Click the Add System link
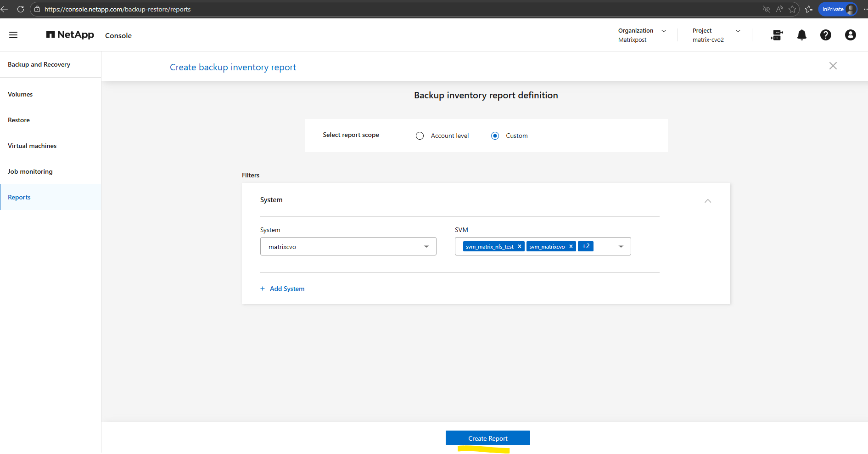Screen dimensions: 868x454 (x=287, y=289)
